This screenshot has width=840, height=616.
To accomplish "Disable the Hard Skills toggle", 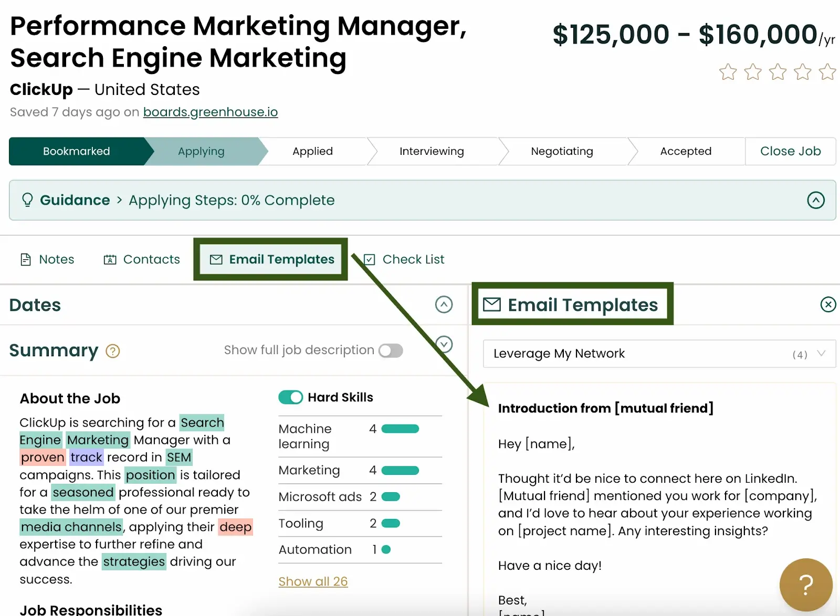I will (x=291, y=397).
